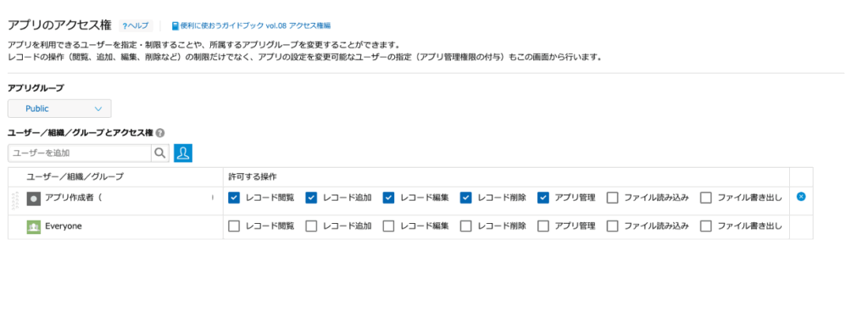Open the ?ヘルプ link

click(136, 26)
